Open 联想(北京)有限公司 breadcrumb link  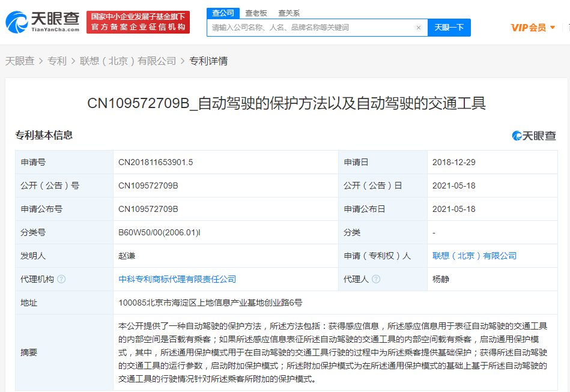(x=128, y=61)
